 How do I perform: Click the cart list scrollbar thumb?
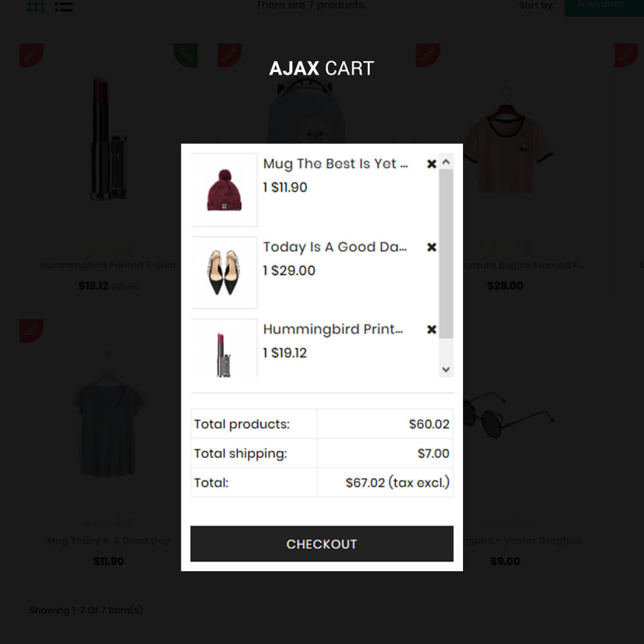(x=446, y=253)
